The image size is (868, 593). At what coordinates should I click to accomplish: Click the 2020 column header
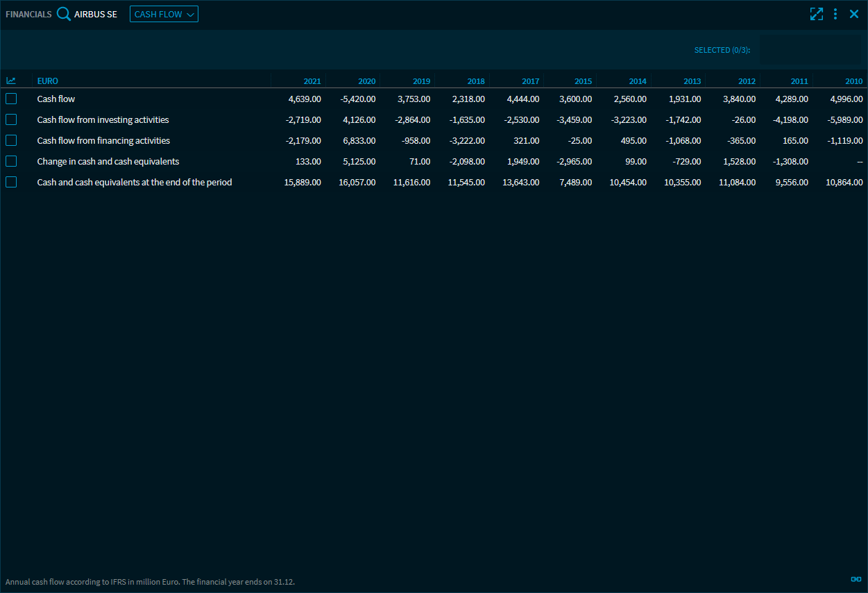point(366,81)
